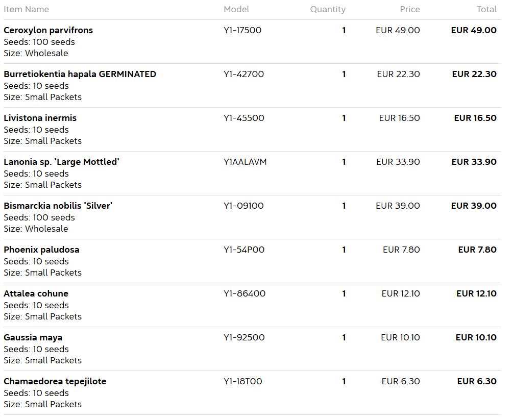Click the Total column header

[x=486, y=9]
